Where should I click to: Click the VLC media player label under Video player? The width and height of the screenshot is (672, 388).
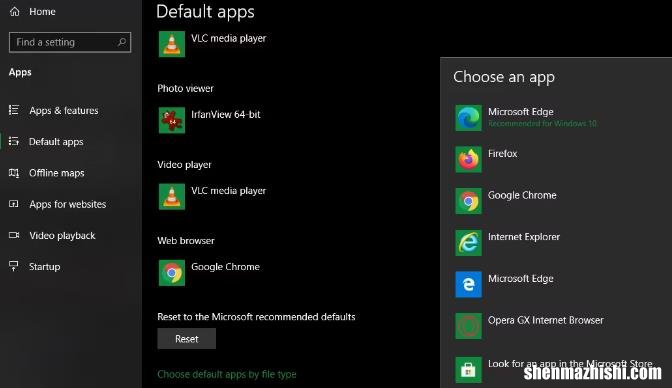point(228,191)
